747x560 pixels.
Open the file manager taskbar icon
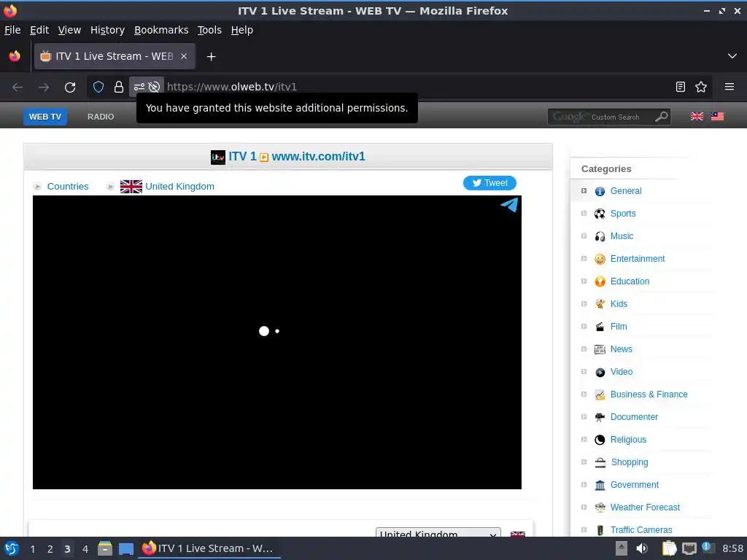coord(105,548)
